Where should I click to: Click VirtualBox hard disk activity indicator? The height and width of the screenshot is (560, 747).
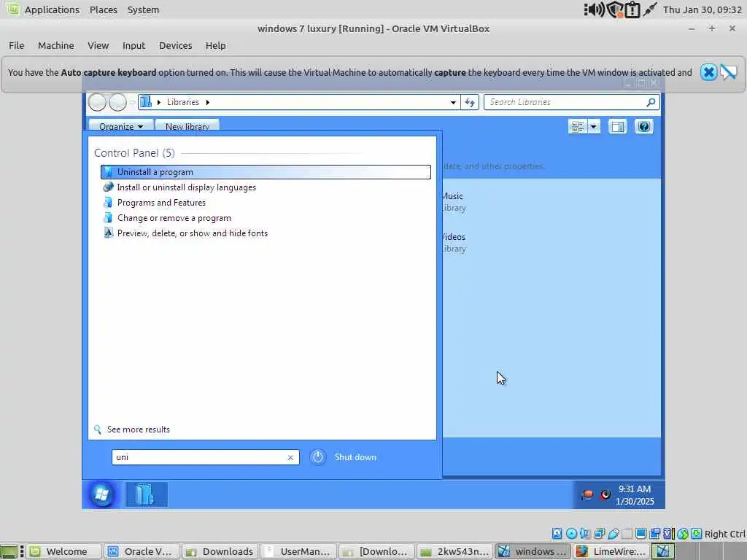(x=557, y=534)
